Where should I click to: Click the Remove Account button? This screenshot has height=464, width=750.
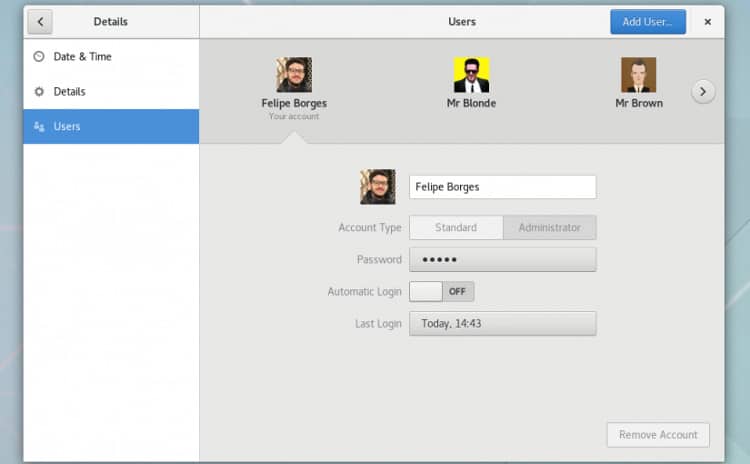(x=658, y=435)
